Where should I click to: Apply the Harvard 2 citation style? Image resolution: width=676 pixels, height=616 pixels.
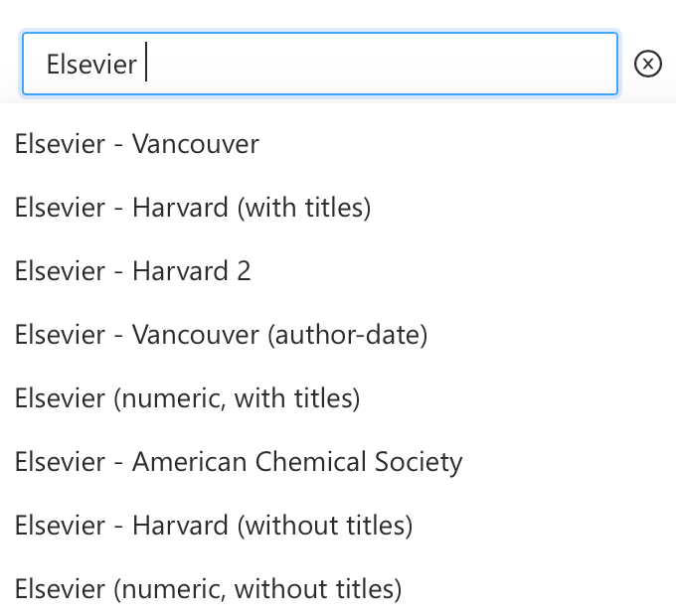[x=338, y=271]
